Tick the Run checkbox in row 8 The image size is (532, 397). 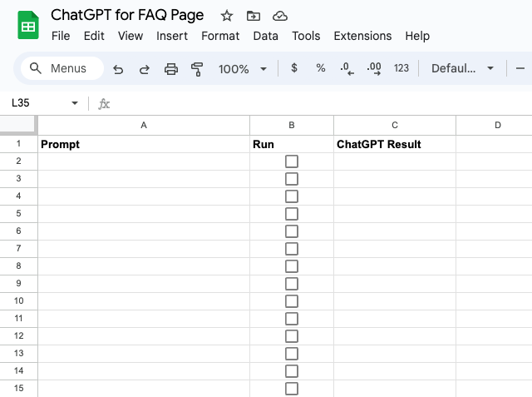292,266
